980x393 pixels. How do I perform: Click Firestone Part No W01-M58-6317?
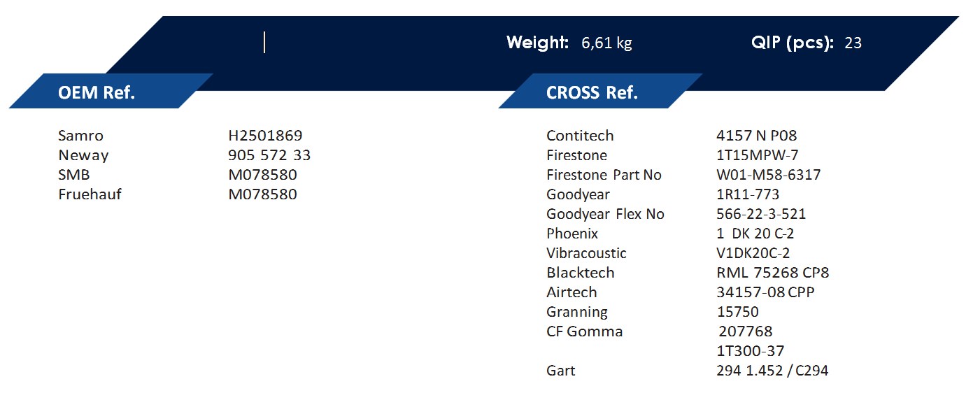(x=768, y=175)
